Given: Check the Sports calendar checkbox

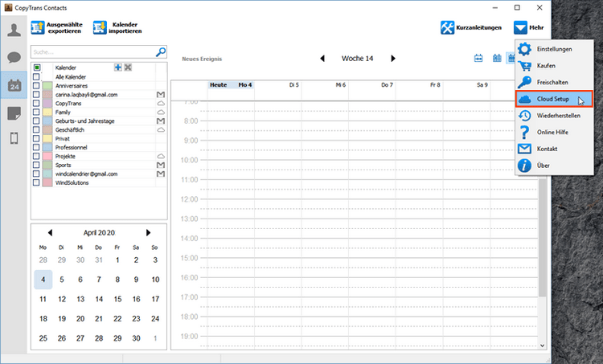Looking at the screenshot, I should (36, 165).
